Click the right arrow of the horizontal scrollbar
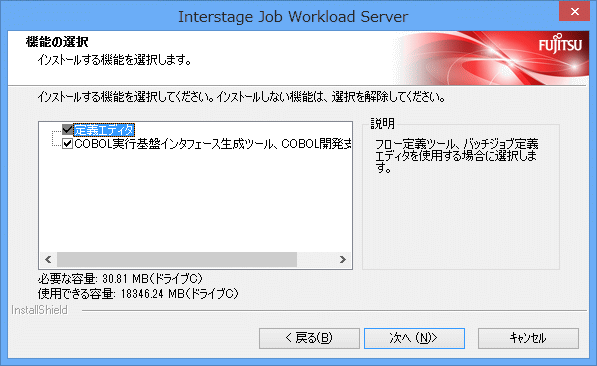 343,259
